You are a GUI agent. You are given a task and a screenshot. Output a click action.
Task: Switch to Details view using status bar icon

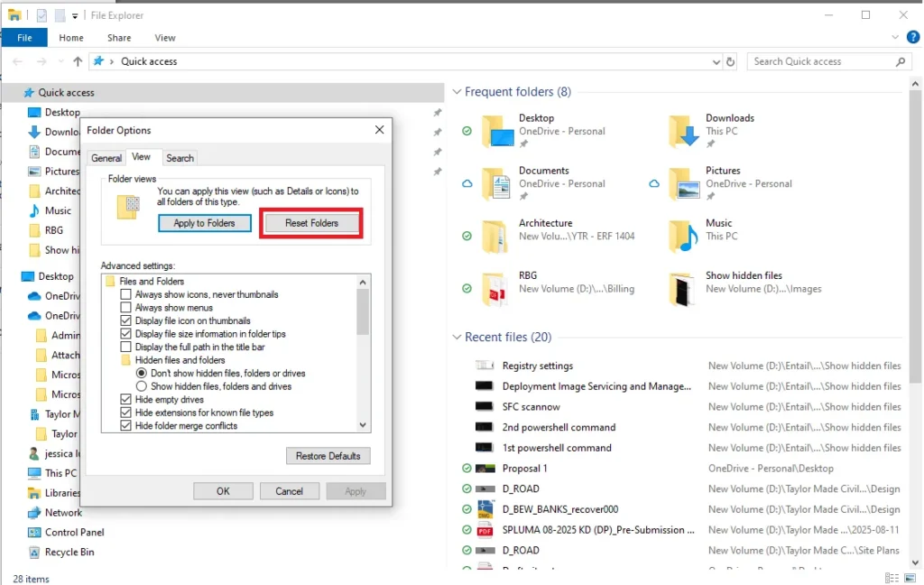point(891,578)
